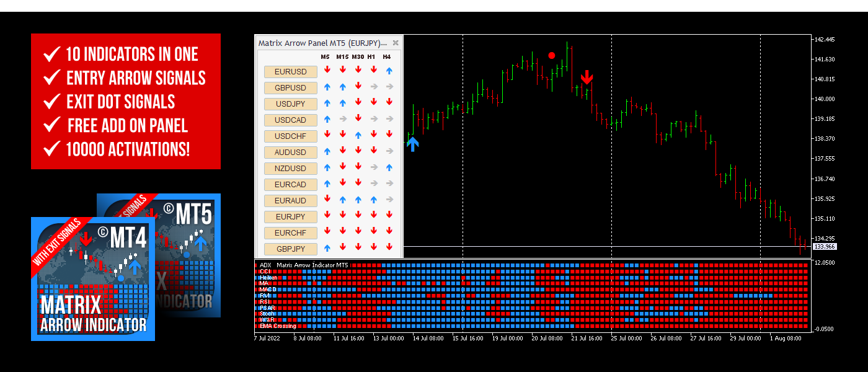
Task: Click the EMA Crossing row label
Action: [278, 326]
